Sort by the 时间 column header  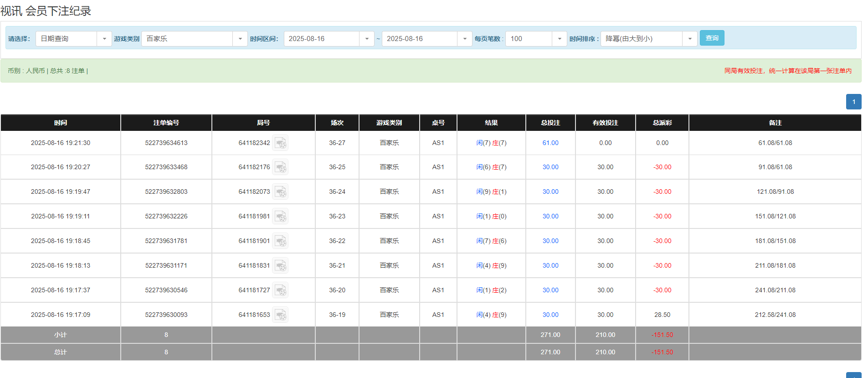tap(61, 123)
